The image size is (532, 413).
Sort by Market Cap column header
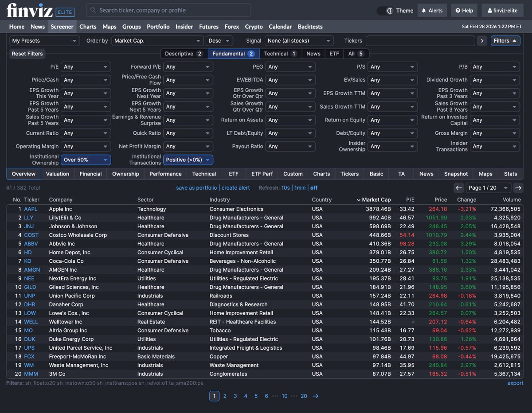click(x=374, y=200)
